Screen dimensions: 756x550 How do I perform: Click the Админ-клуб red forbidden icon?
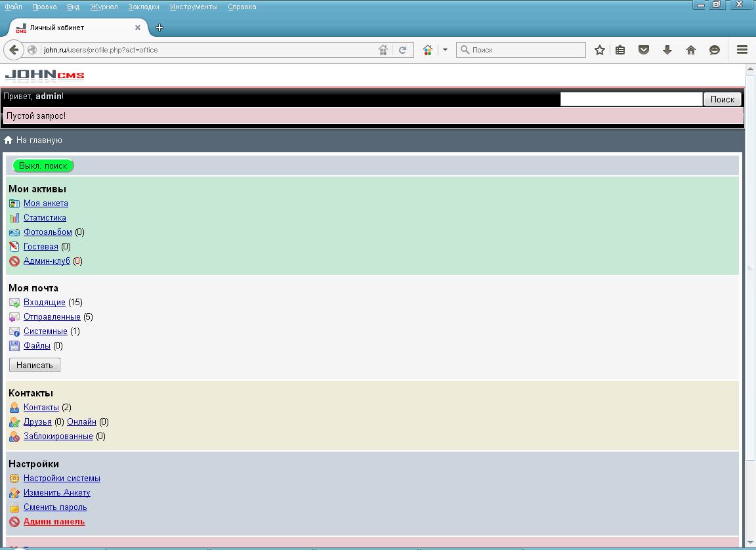pos(14,261)
